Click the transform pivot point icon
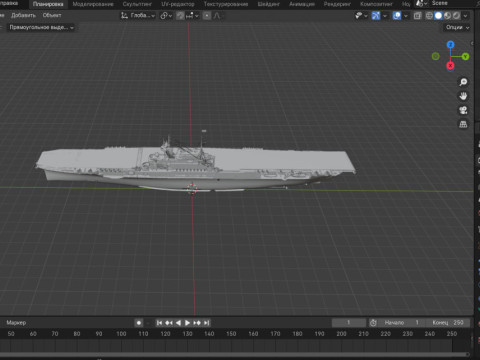This screenshot has width=480, height=360. coord(164,16)
